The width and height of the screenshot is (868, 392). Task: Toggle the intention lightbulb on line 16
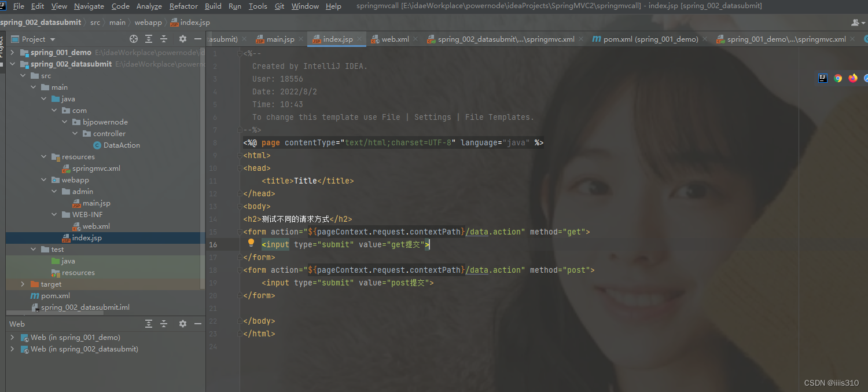[251, 243]
